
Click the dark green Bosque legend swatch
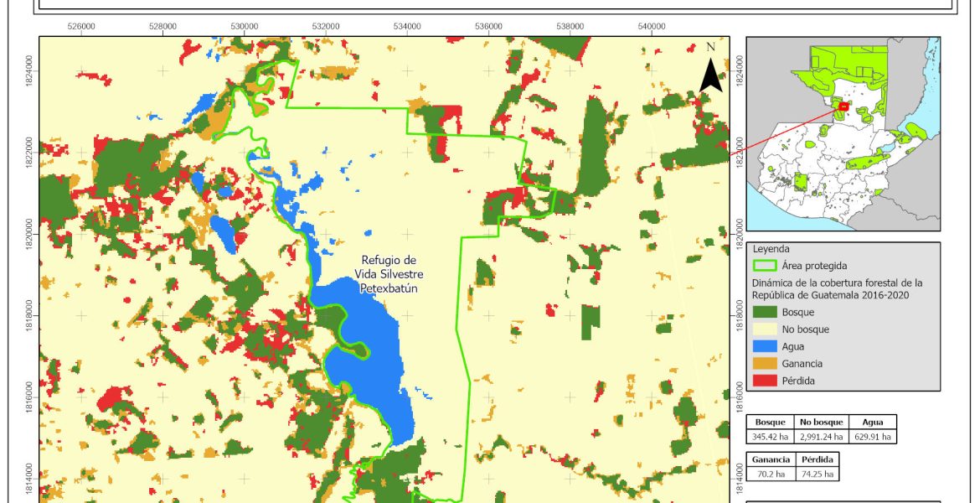point(764,313)
